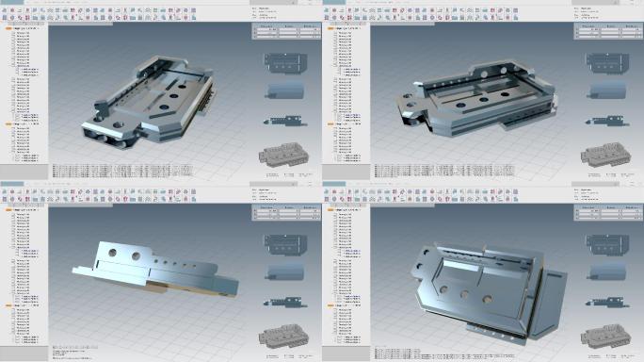Click the last lower-row toolbar icon, angled-model window
This screenshot has height=362, width=644.
coord(193,18)
